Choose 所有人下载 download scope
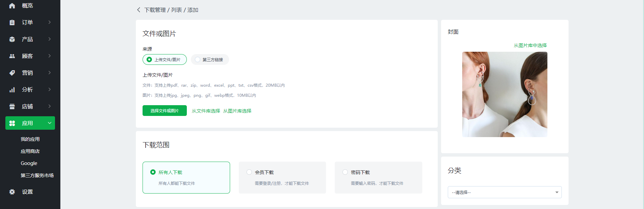644x209 pixels. tap(186, 177)
